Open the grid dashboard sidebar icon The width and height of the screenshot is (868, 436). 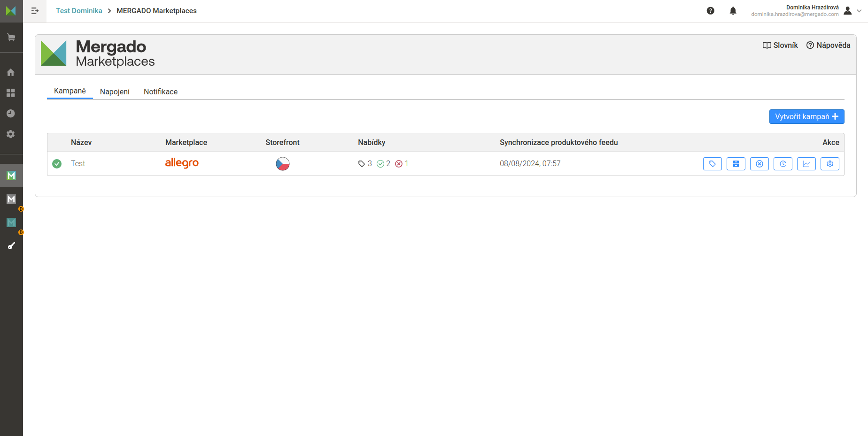[11, 93]
